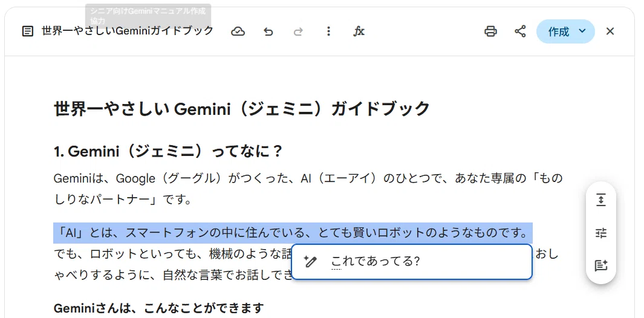This screenshot has height=318, width=644.
Task: Click the sparkle notes icon in side toolbar
Action: [x=601, y=265]
